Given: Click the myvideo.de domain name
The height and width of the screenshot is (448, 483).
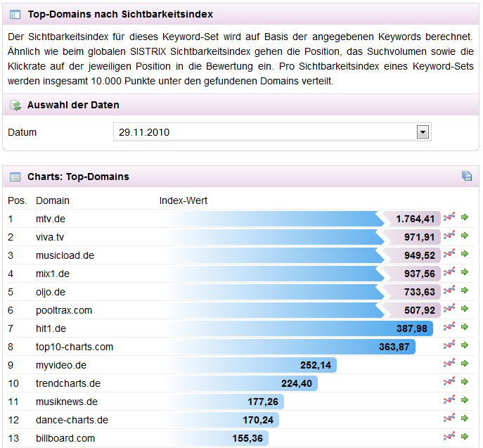Looking at the screenshot, I should pyautogui.click(x=61, y=365).
